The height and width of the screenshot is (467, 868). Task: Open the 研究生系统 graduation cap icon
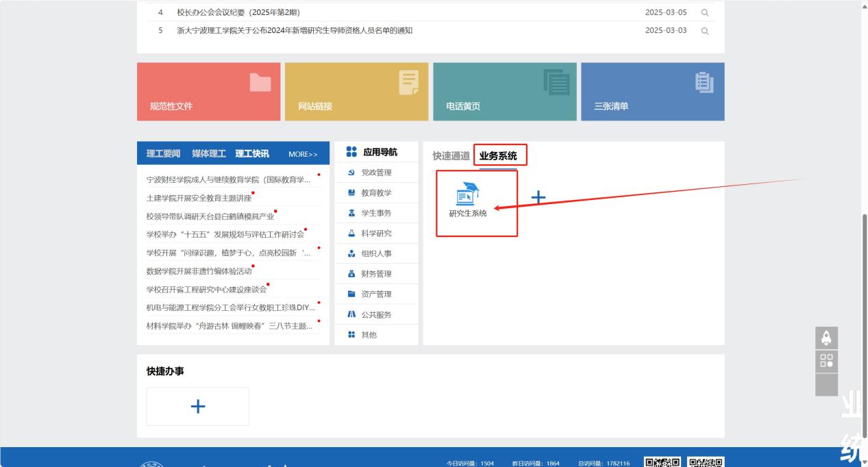point(467,194)
